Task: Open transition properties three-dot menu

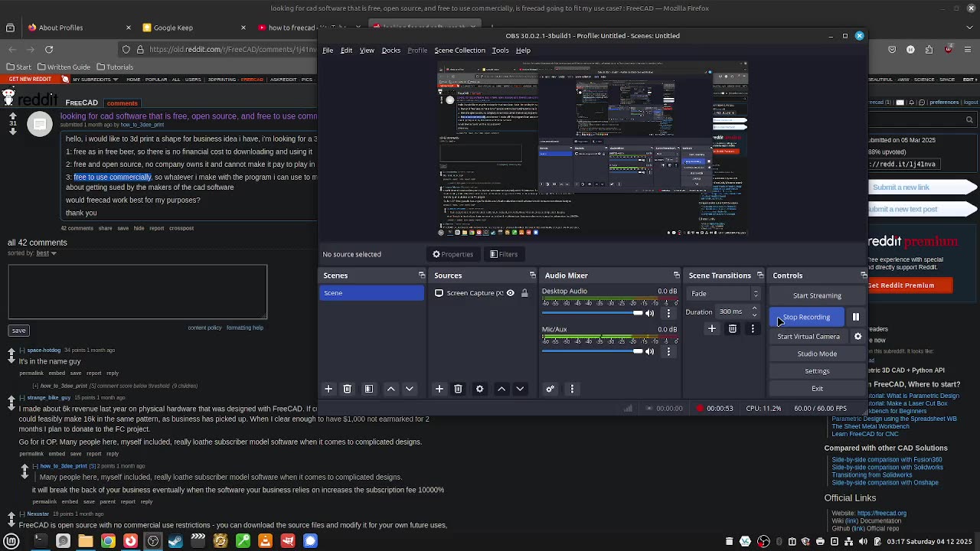Action: pos(753,328)
